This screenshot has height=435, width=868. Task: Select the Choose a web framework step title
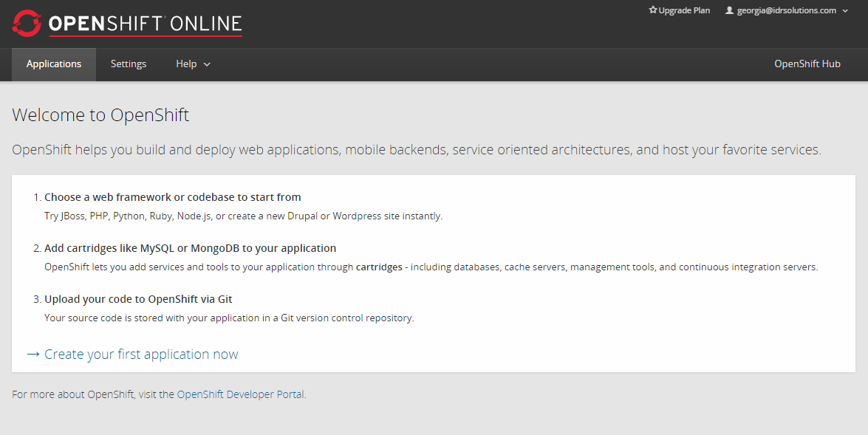click(172, 197)
